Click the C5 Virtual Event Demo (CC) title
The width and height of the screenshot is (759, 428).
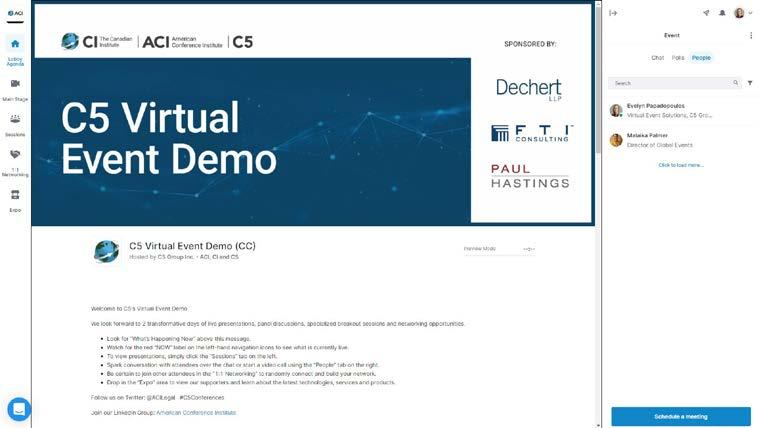[192, 245]
